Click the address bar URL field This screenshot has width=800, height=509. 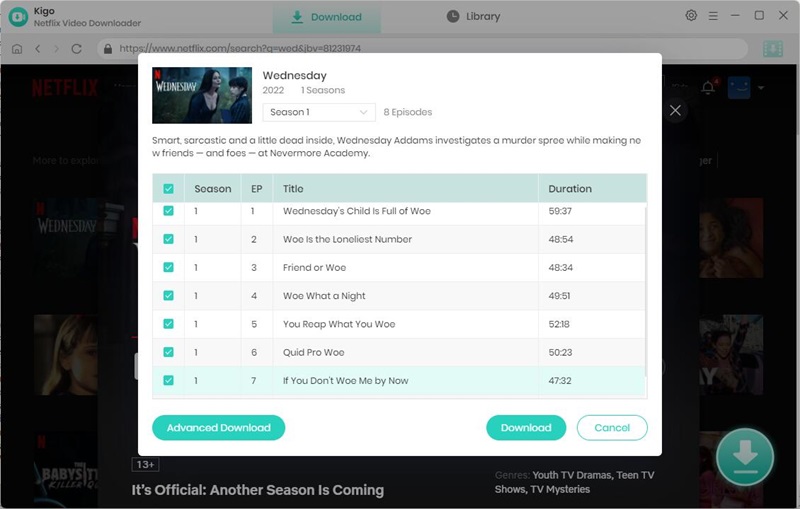click(422, 48)
